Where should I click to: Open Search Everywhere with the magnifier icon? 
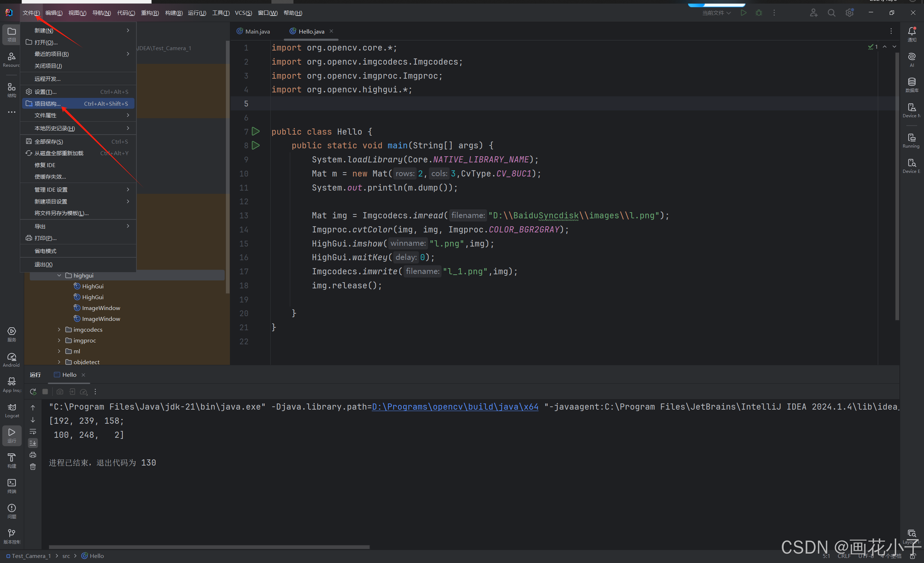[x=831, y=12]
